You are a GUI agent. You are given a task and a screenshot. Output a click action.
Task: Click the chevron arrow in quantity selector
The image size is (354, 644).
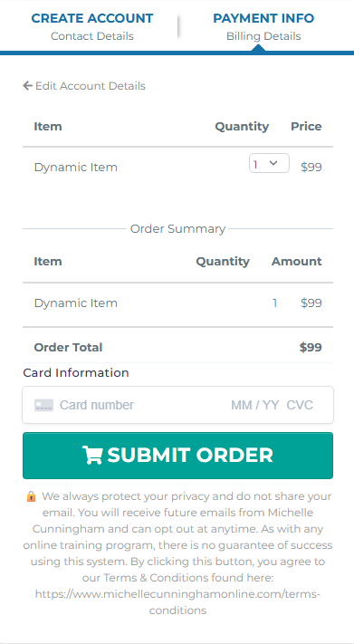pyautogui.click(x=273, y=163)
